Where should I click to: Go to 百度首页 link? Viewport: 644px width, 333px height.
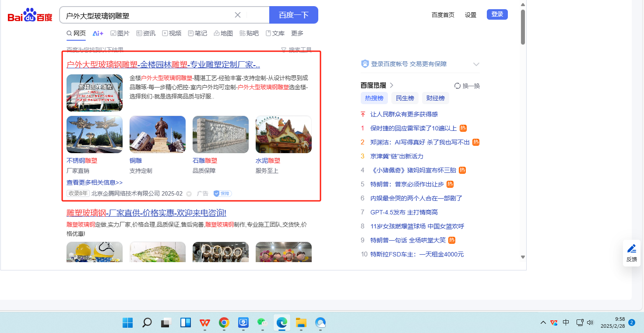[443, 15]
